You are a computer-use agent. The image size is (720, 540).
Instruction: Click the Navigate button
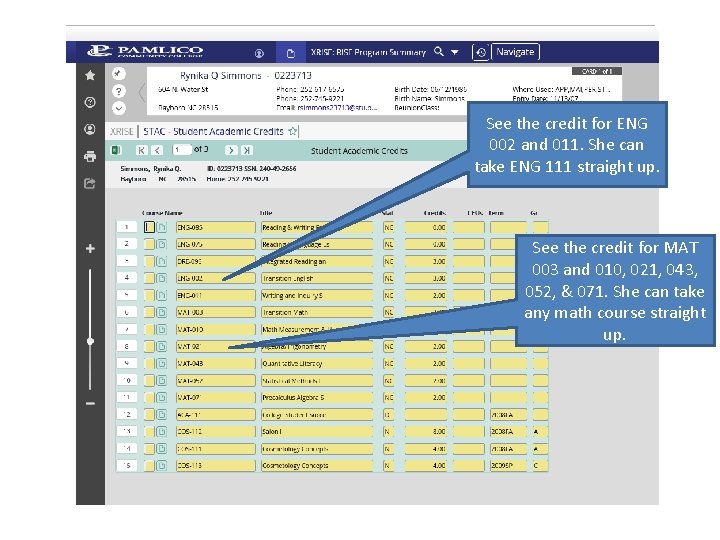tap(515, 52)
